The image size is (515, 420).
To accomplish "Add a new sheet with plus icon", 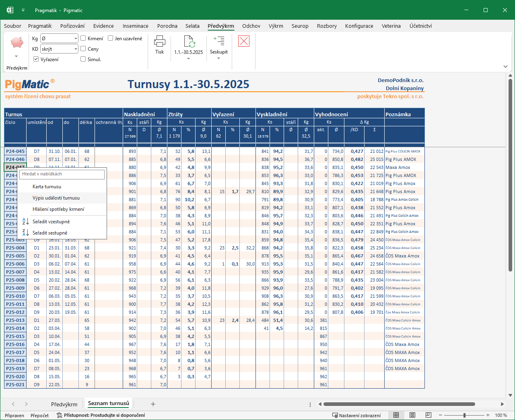I will click(153, 404).
